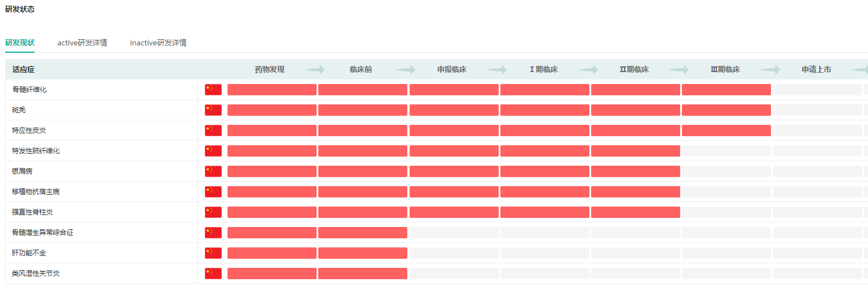Click the China flag icon beside 强直性脊柱炎
This screenshot has height=286, width=868.
coord(213,212)
